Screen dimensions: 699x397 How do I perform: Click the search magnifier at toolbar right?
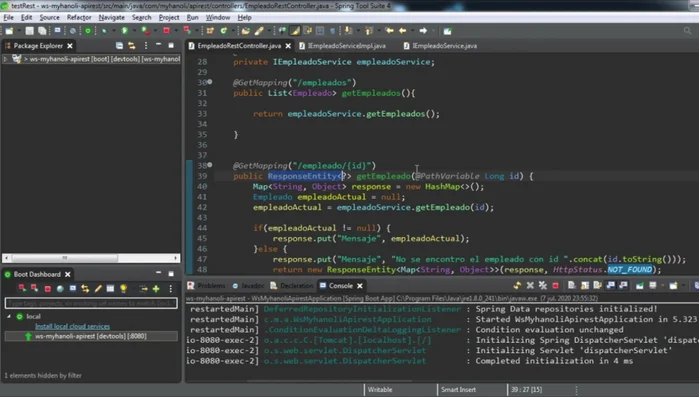pos(687,31)
